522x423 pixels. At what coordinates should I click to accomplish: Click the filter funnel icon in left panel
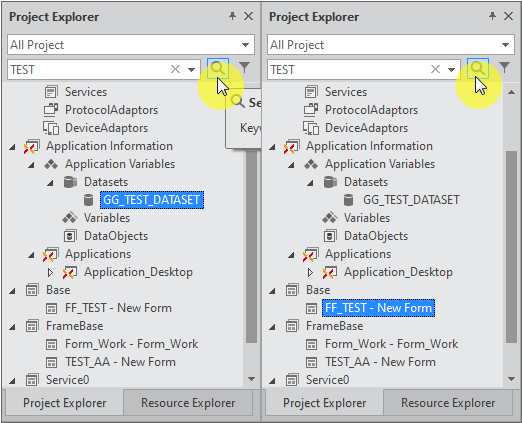[x=245, y=68]
